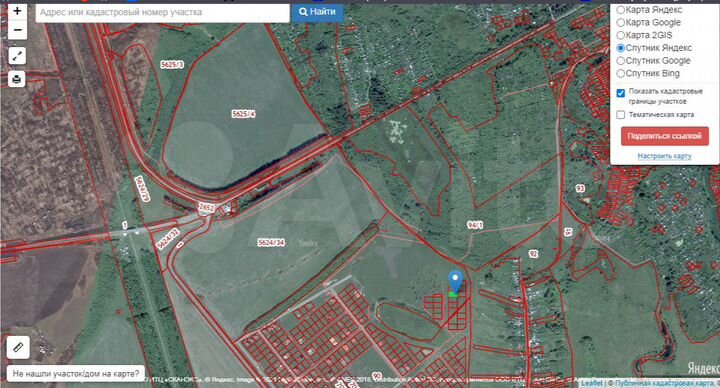
Task: Click Поделиться ссылкой button
Action: point(664,136)
